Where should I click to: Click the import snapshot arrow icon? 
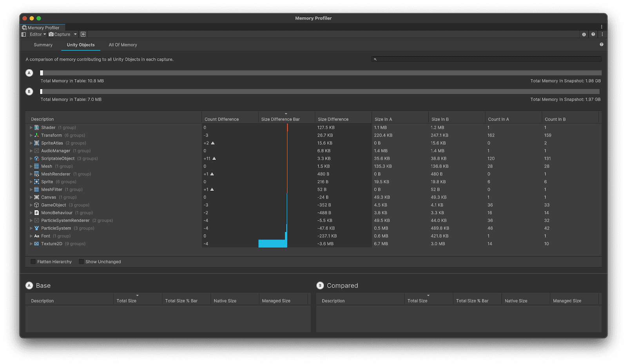click(x=83, y=34)
